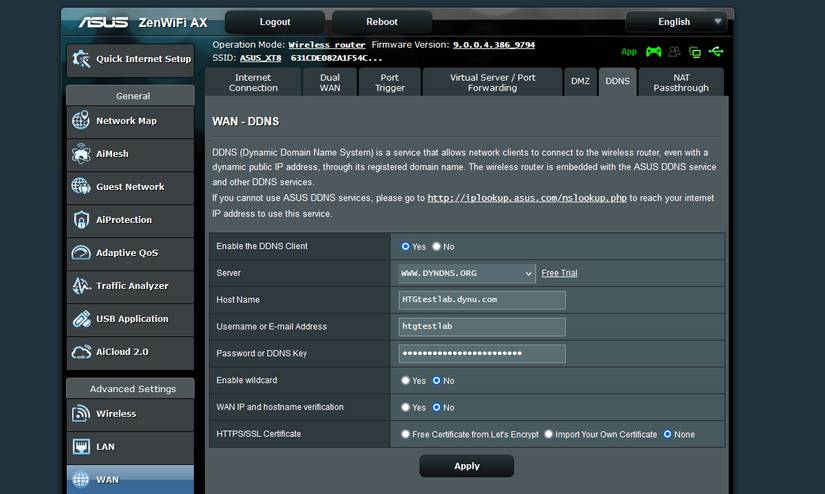Viewport: 825px width, 494px height.
Task: Select No for WAN IP hostname verification
Action: [436, 407]
